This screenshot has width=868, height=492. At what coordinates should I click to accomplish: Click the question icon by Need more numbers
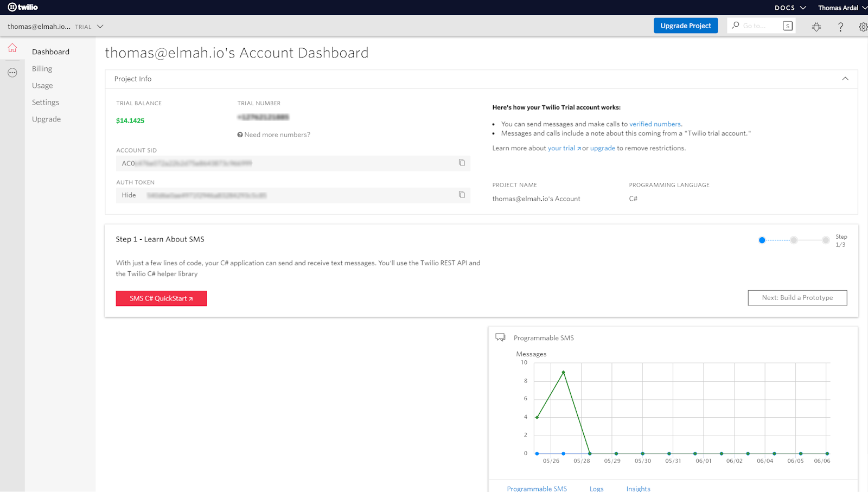(240, 135)
